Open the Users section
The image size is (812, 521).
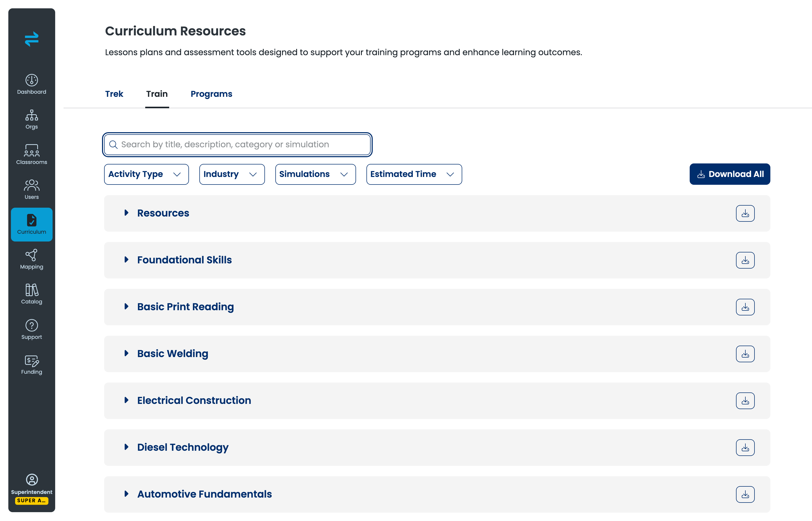(31, 189)
